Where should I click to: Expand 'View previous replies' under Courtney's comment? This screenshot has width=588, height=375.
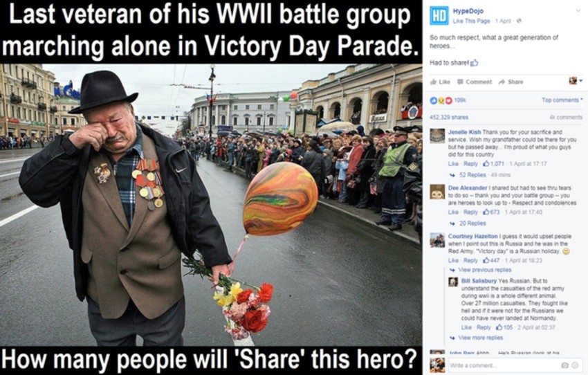pyautogui.click(x=481, y=270)
